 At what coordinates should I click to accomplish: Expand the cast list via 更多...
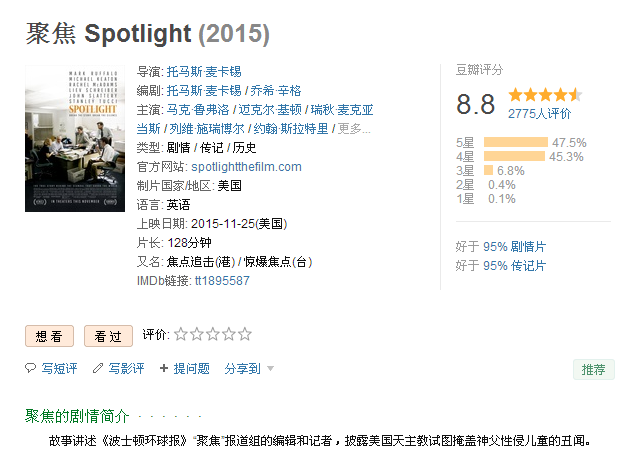coord(354,129)
